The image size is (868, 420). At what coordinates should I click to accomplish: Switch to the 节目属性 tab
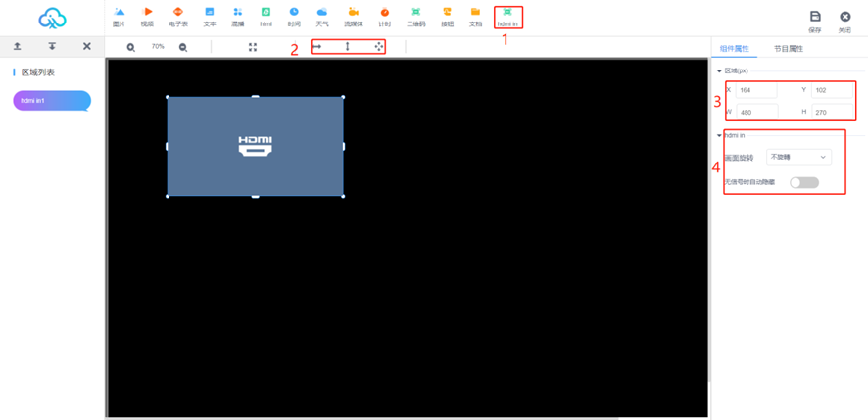(789, 48)
